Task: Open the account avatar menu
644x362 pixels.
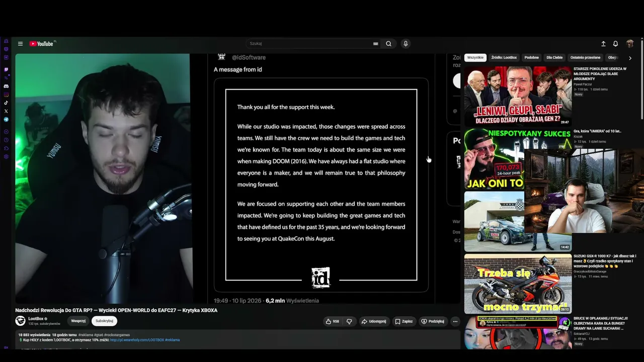Action: 629,44
